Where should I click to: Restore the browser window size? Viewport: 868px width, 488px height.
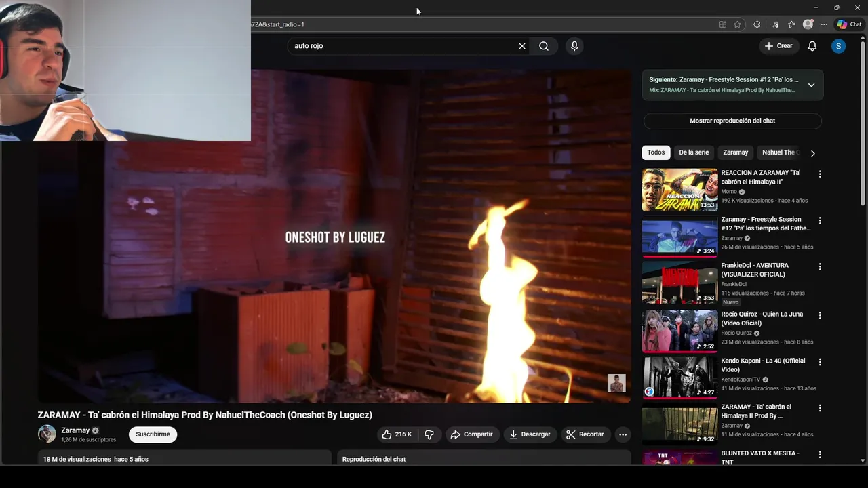[837, 7]
